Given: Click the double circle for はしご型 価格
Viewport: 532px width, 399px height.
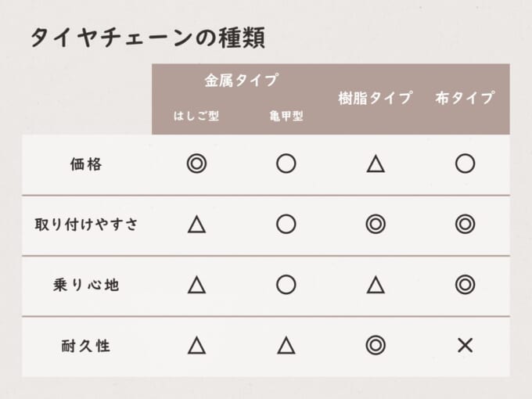Looking at the screenshot, I should 196,164.
